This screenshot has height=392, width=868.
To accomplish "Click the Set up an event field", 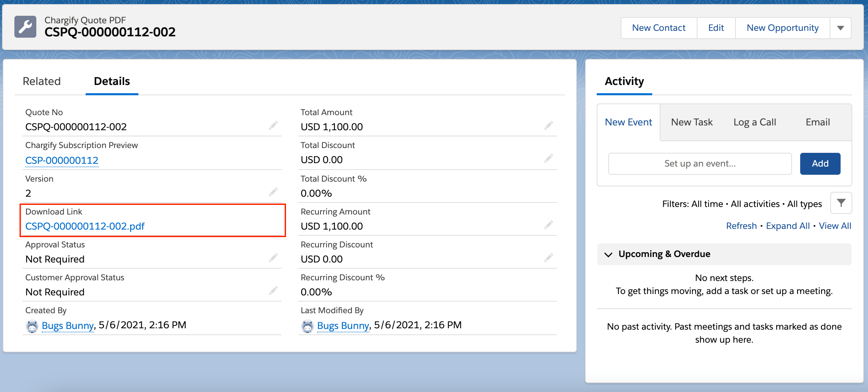I will (700, 164).
